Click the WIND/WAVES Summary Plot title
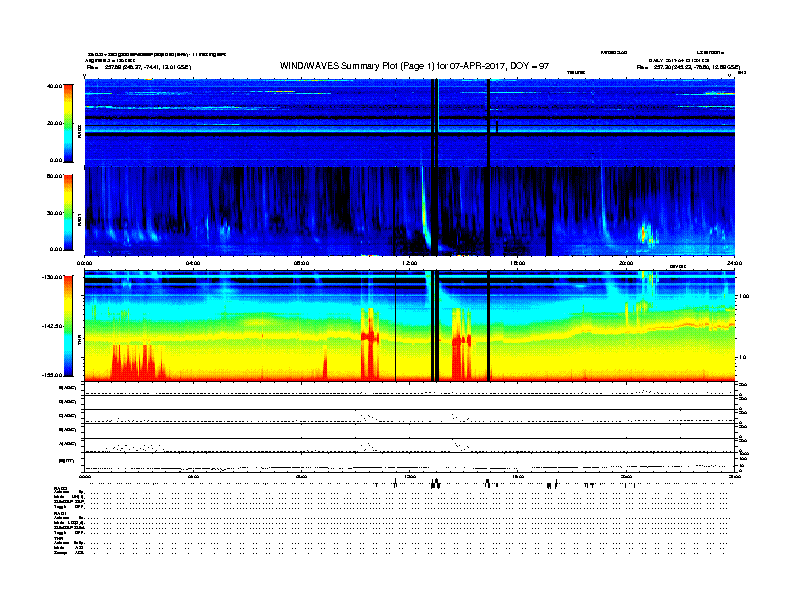Viewport: 792px width, 612px height. pyautogui.click(x=414, y=66)
